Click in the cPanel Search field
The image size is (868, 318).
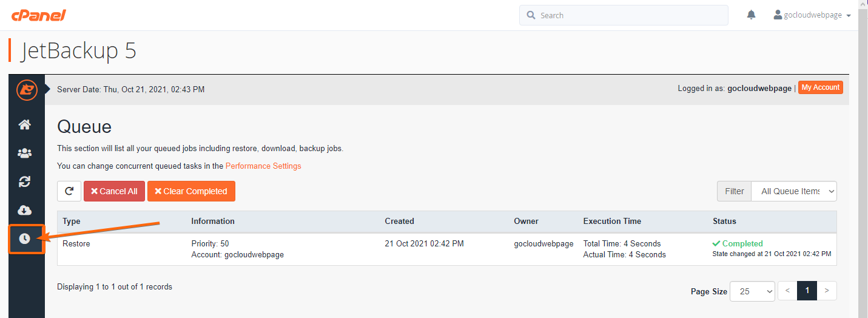pos(624,15)
